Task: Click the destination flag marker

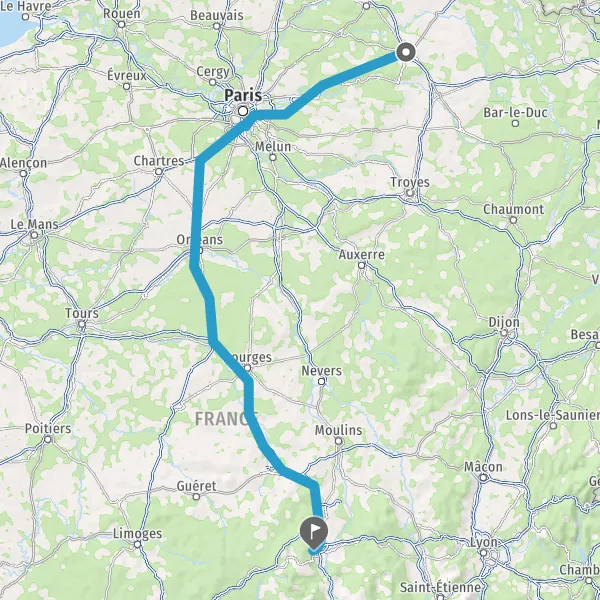Action: [x=314, y=533]
